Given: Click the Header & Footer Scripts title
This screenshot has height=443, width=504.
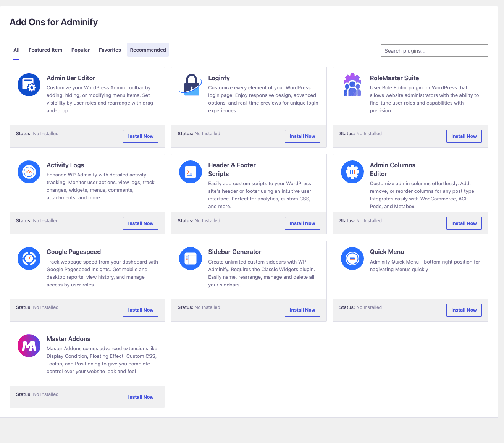Looking at the screenshot, I should point(232,170).
